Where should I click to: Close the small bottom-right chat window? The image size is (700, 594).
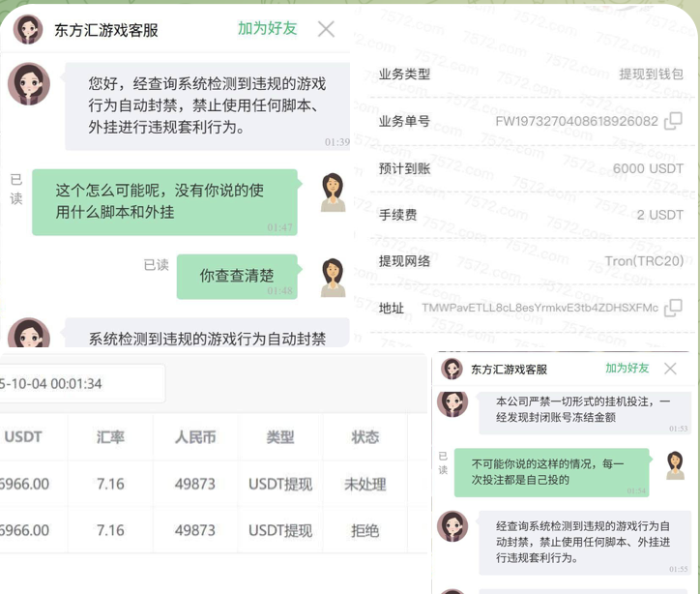pyautogui.click(x=670, y=369)
